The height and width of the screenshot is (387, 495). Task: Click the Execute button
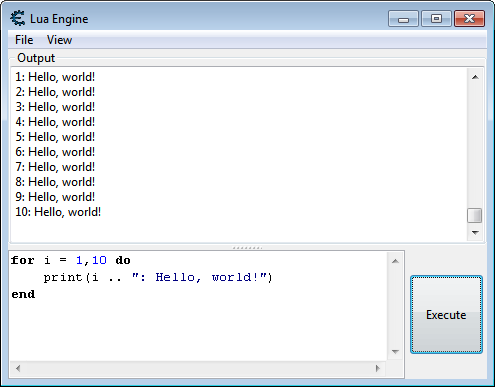point(446,314)
